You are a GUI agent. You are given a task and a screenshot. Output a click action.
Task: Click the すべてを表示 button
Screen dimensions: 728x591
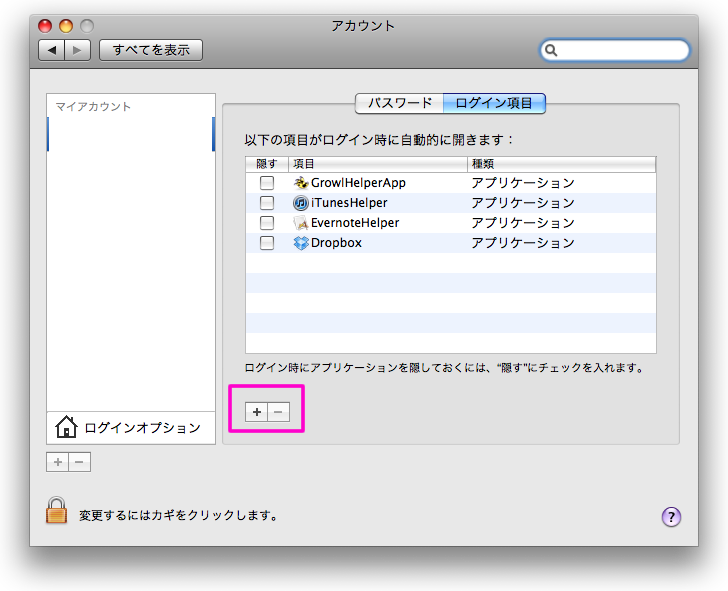tap(151, 50)
